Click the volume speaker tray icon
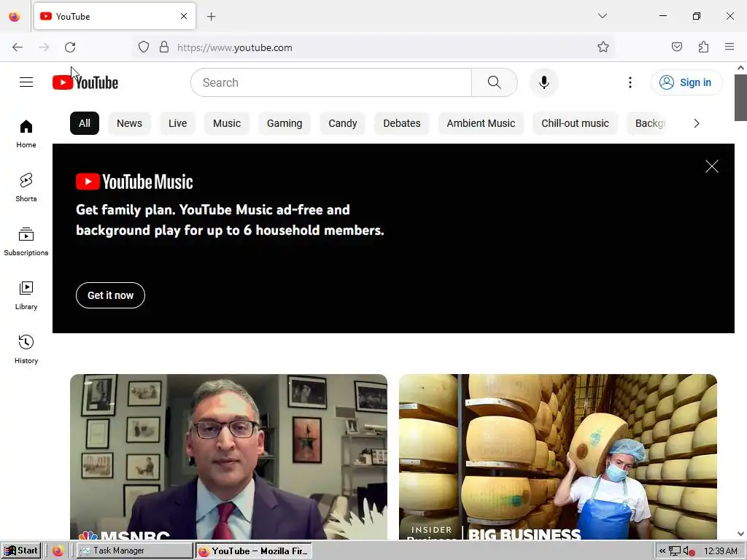The height and width of the screenshot is (560, 747). (x=689, y=551)
